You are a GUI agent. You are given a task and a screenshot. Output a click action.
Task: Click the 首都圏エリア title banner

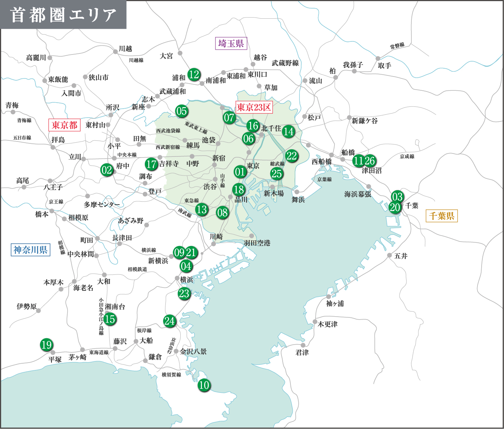pos(63,15)
